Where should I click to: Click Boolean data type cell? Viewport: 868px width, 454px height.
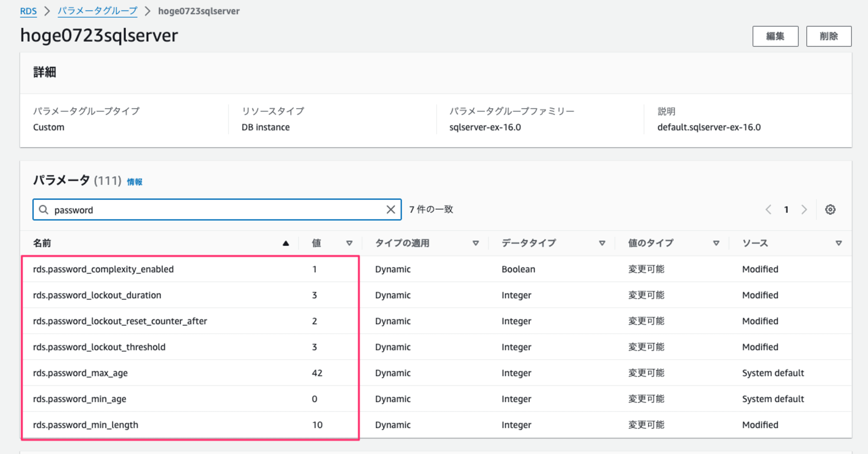tap(518, 269)
